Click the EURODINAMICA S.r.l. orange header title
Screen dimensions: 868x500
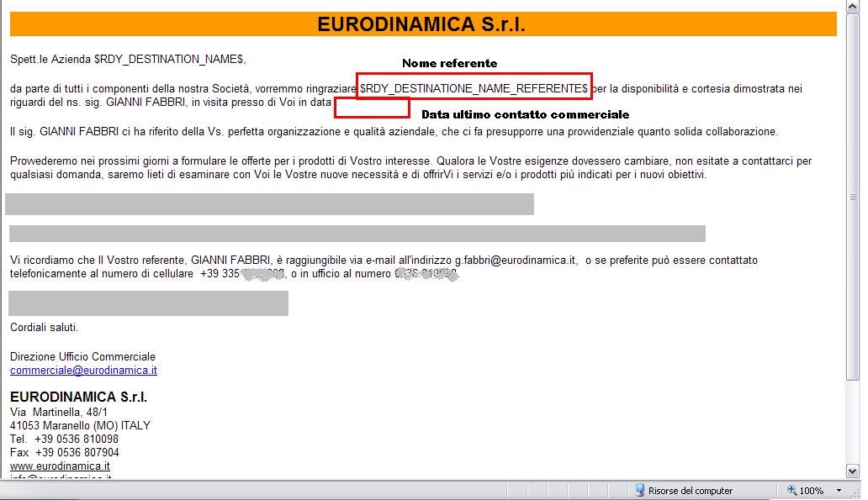(421, 24)
